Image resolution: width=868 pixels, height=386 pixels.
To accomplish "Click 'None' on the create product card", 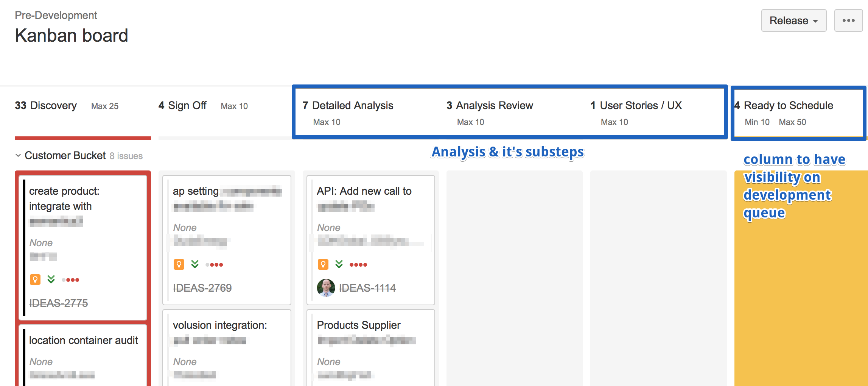I will 41,243.
